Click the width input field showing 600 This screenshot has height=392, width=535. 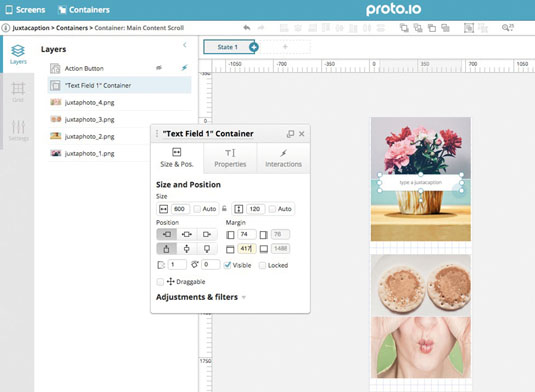pyautogui.click(x=180, y=209)
